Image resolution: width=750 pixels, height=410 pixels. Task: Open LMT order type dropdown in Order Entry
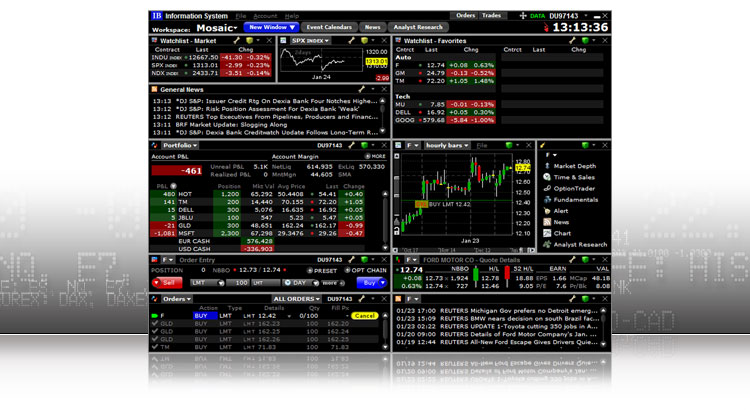click(x=207, y=283)
